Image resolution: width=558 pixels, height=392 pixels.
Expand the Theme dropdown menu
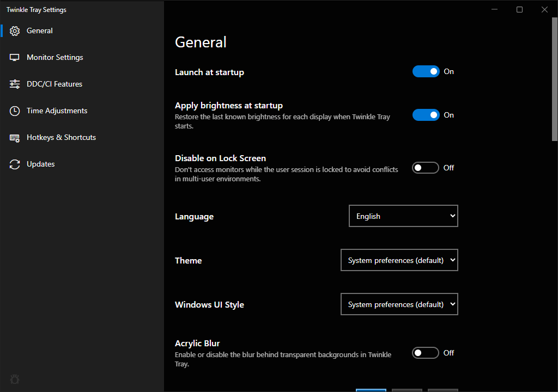pyautogui.click(x=399, y=260)
